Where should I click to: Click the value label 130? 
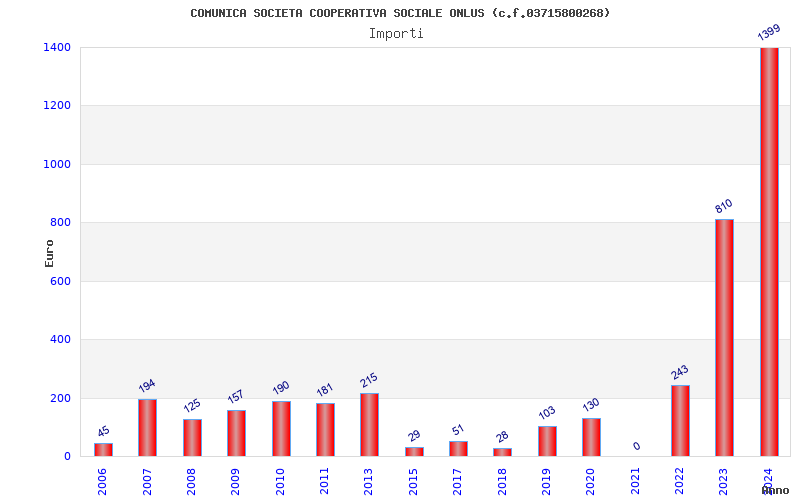tap(591, 405)
